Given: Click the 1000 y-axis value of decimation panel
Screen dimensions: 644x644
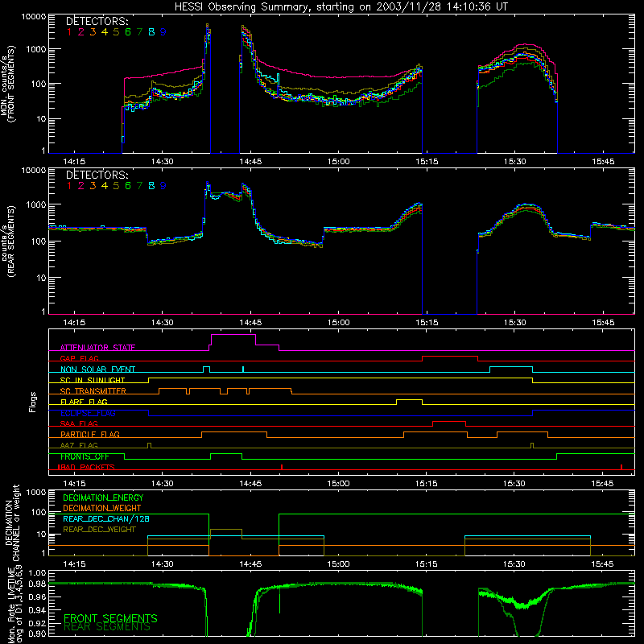Looking at the screenshot, I should pos(36,492).
